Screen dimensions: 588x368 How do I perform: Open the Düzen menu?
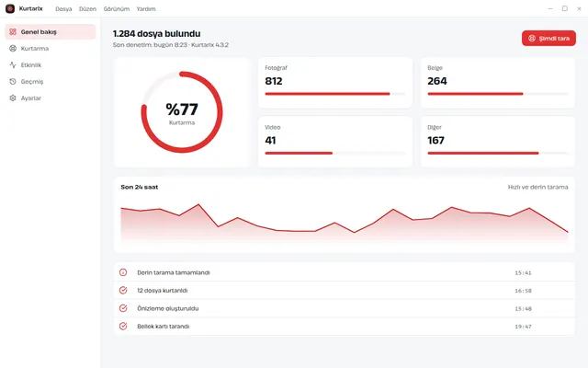[87, 8]
